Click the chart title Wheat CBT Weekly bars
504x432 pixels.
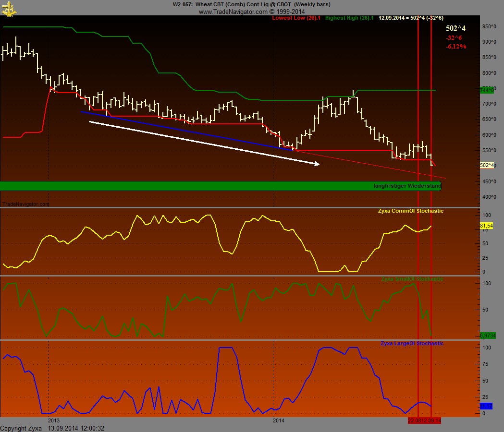point(252,4)
